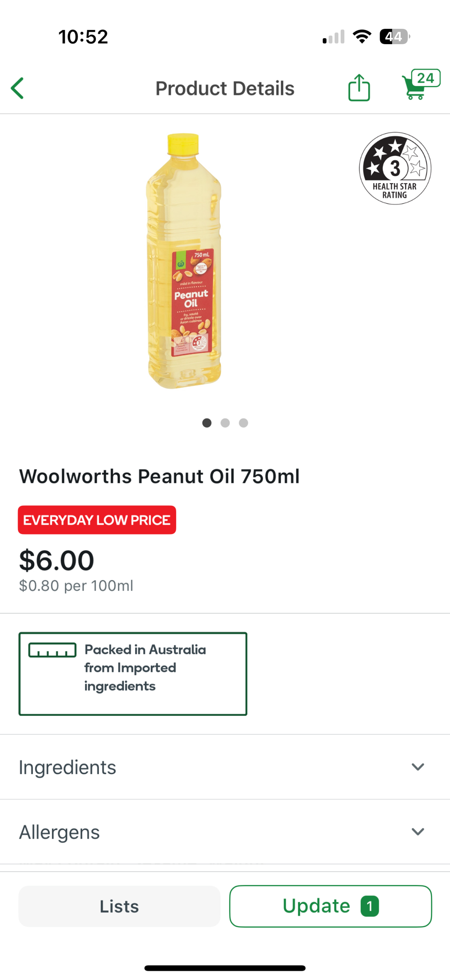Tap the Packed in Australia origin box
The width and height of the screenshot is (450, 980).
click(133, 674)
